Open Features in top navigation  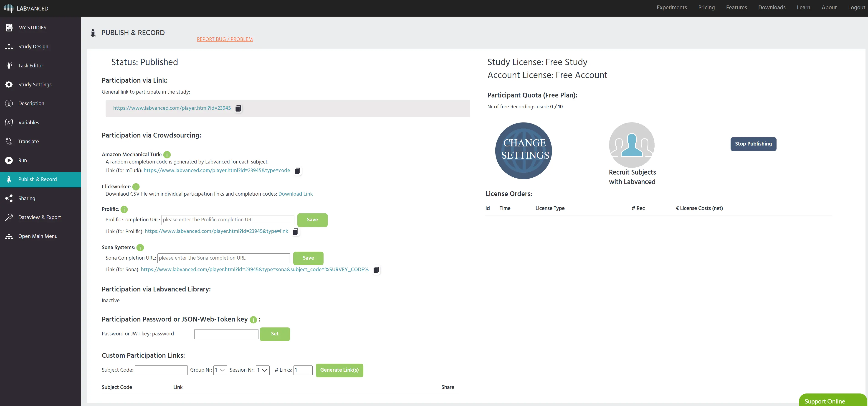[736, 8]
